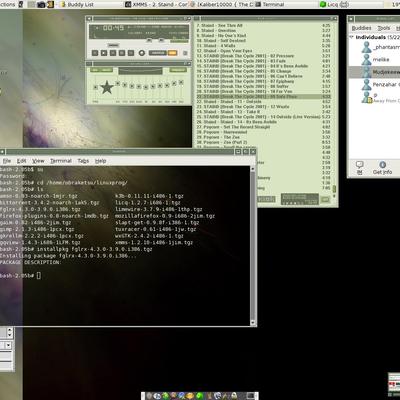The height and width of the screenshot is (400, 400).
Task: Select buddy '_phantasm' icon
Action: (367, 47)
